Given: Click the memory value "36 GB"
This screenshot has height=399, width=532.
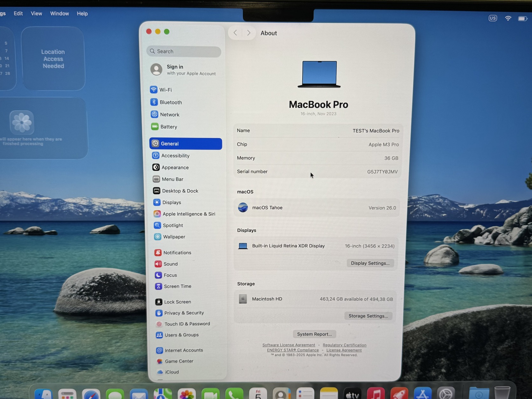Looking at the screenshot, I should tap(391, 158).
